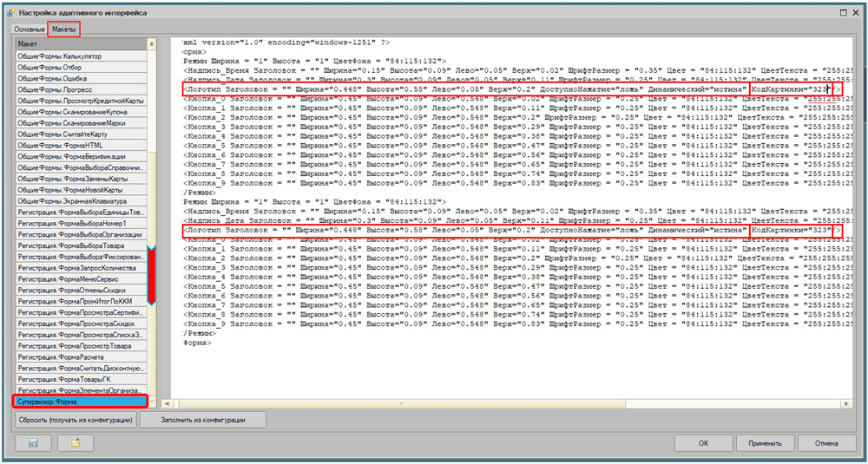Click inside the XML text editor area
Image resolution: width=868 pixels, height=464 pixels.
[503, 364]
